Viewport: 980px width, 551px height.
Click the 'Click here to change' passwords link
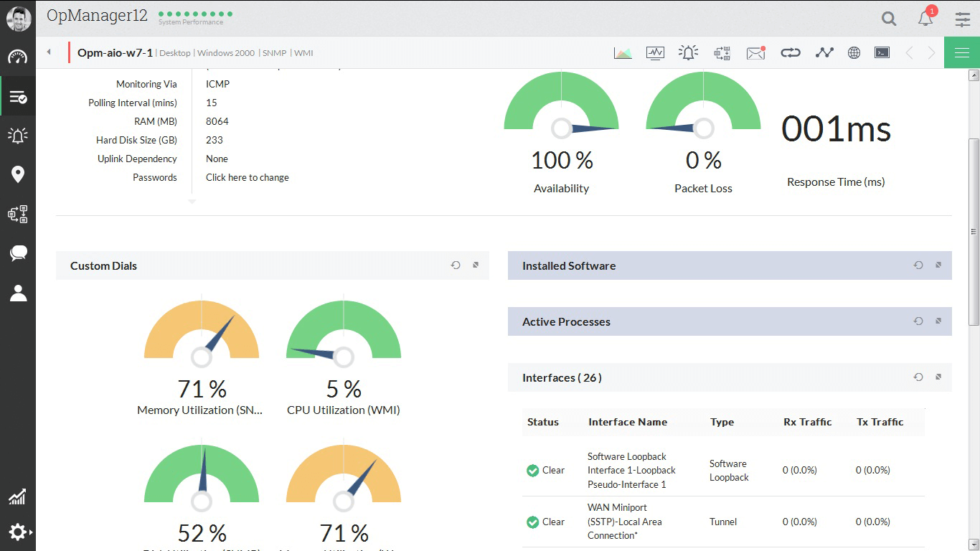(x=248, y=177)
